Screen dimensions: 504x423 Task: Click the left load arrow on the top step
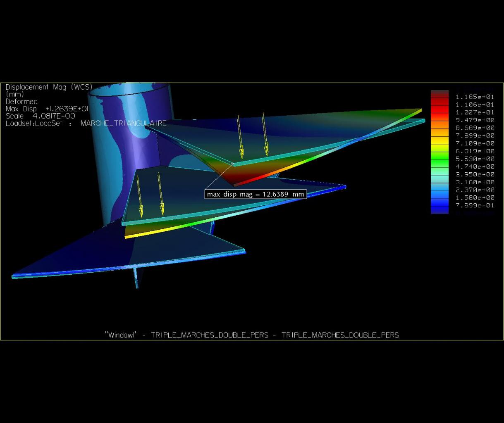pyautogui.click(x=240, y=137)
